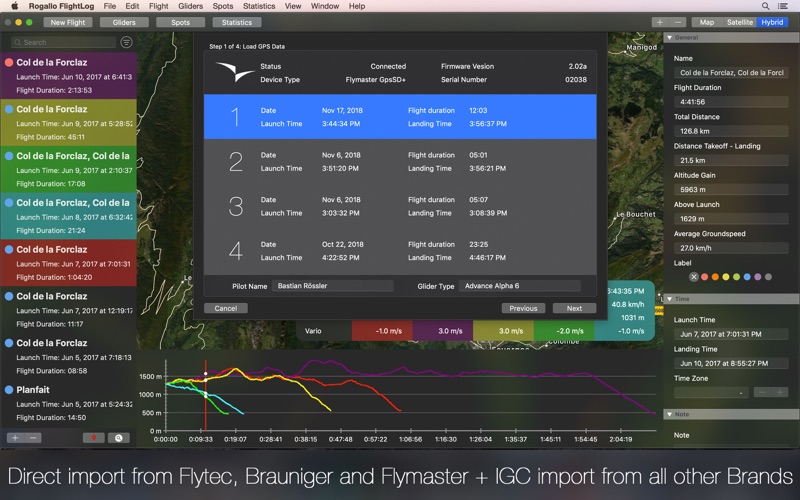Screen dimensions: 800x500
Task: Click the Launch Time field in the Time section
Action: [731, 334]
